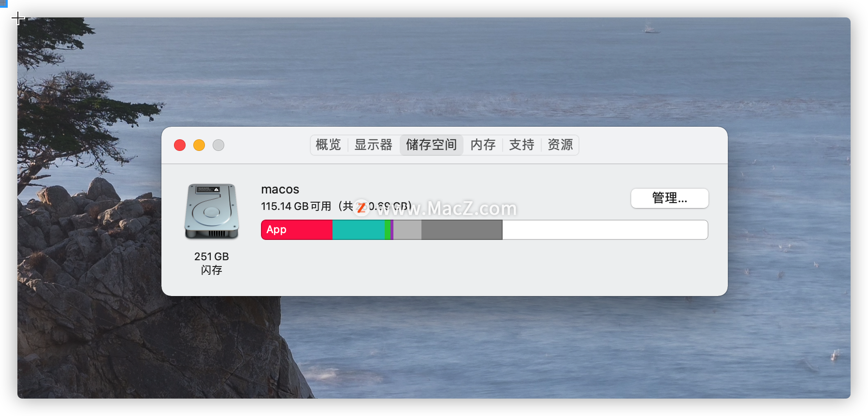This screenshot has height=416, width=868.
Task: Click the 251 GB 闪存 label
Action: (x=212, y=263)
